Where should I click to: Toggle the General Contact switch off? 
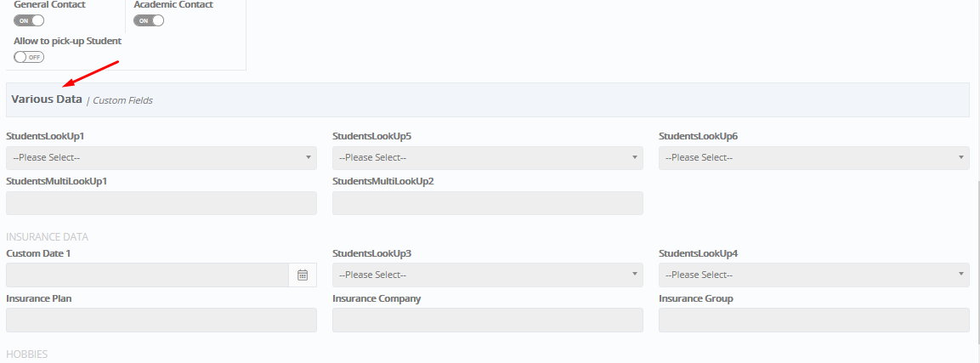(29, 20)
